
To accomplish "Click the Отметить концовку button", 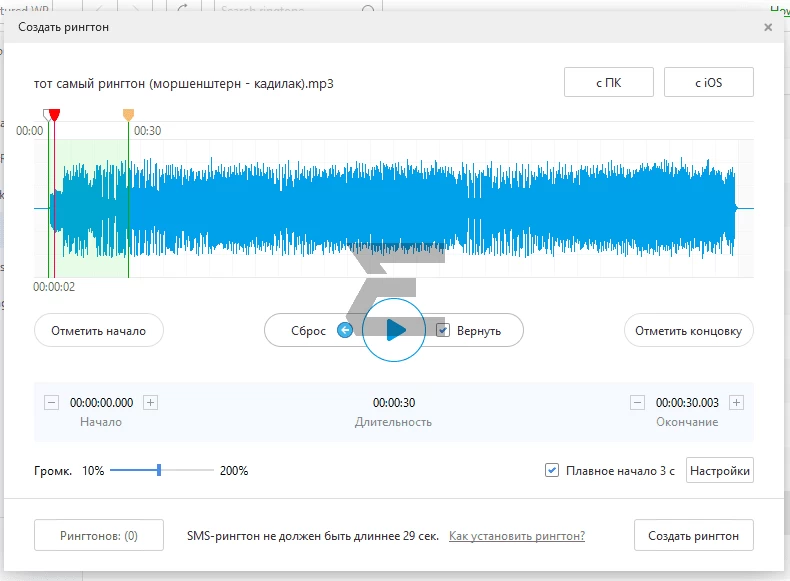I will tap(689, 331).
